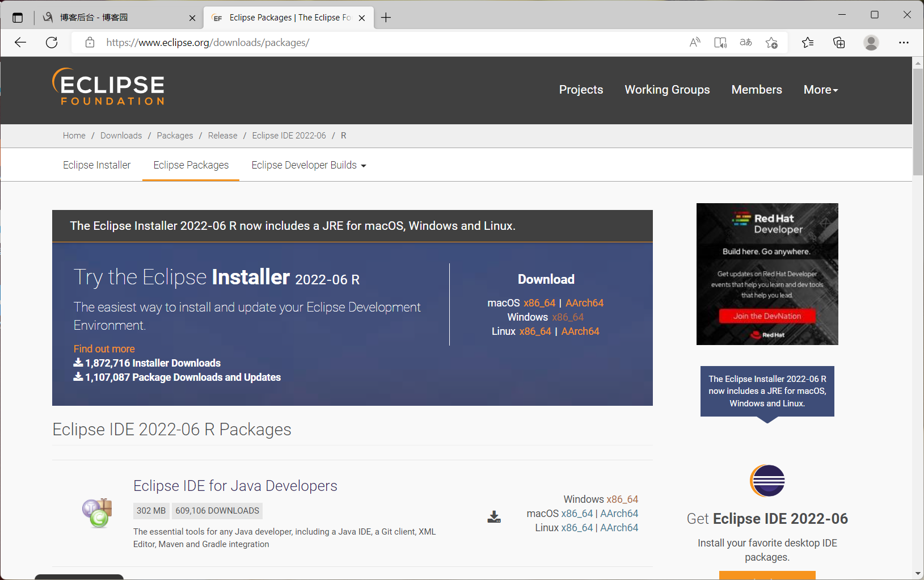Select the Eclipse Packages tab
The height and width of the screenshot is (580, 924).
pos(191,165)
